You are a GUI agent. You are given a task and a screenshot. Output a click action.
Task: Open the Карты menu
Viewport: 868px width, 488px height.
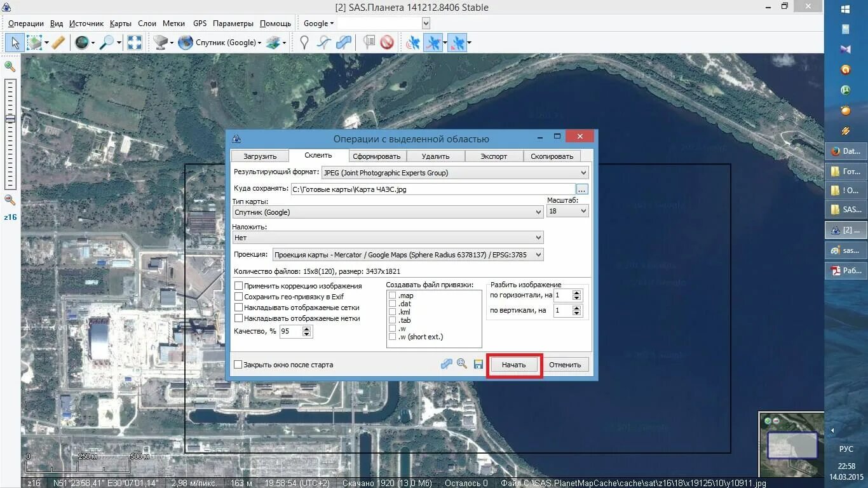coord(120,24)
